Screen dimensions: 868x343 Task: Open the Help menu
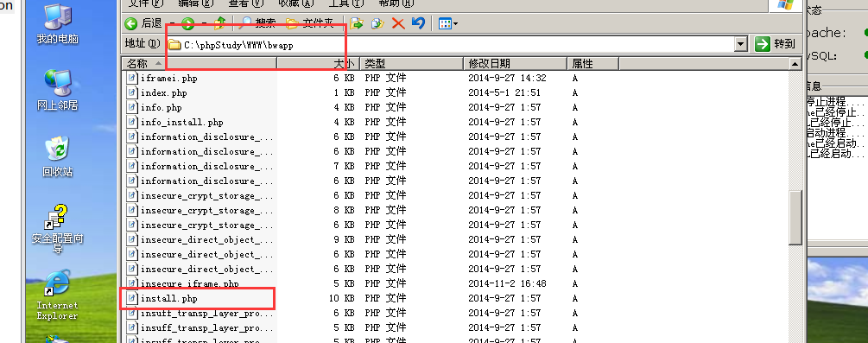(396, 3)
